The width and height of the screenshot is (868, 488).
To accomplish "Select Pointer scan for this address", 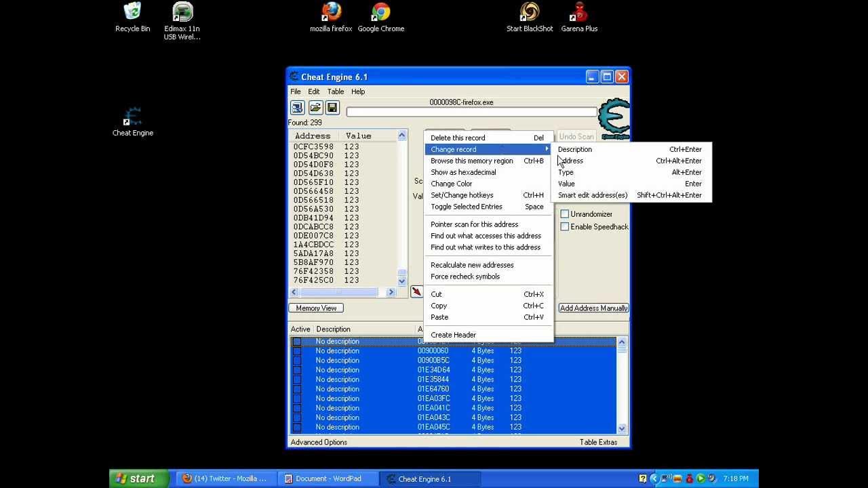I will (x=488, y=224).
